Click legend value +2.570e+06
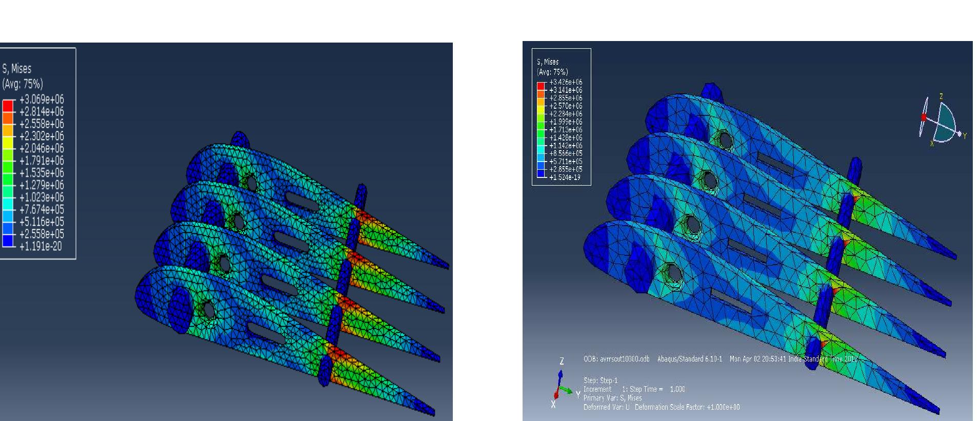The height and width of the screenshot is (421, 980). (566, 106)
